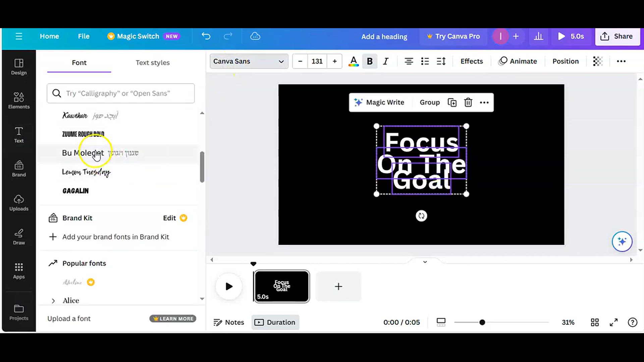Open the letter and line spacing options
The image size is (644, 362).
[441, 61]
